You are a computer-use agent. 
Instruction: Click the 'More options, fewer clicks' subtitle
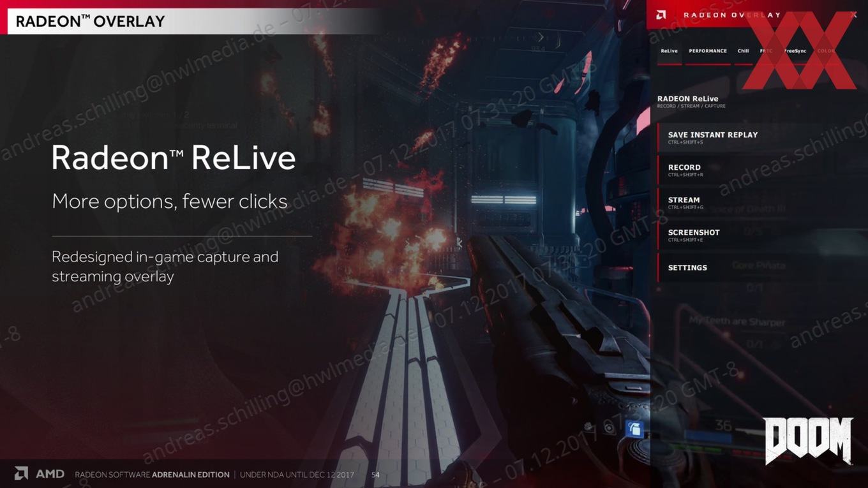[170, 202]
